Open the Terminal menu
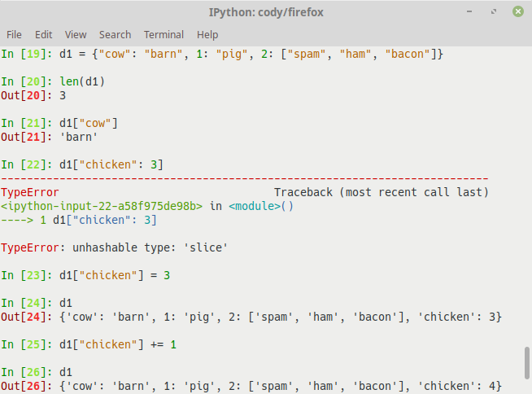This screenshot has width=532, height=394. click(x=164, y=35)
